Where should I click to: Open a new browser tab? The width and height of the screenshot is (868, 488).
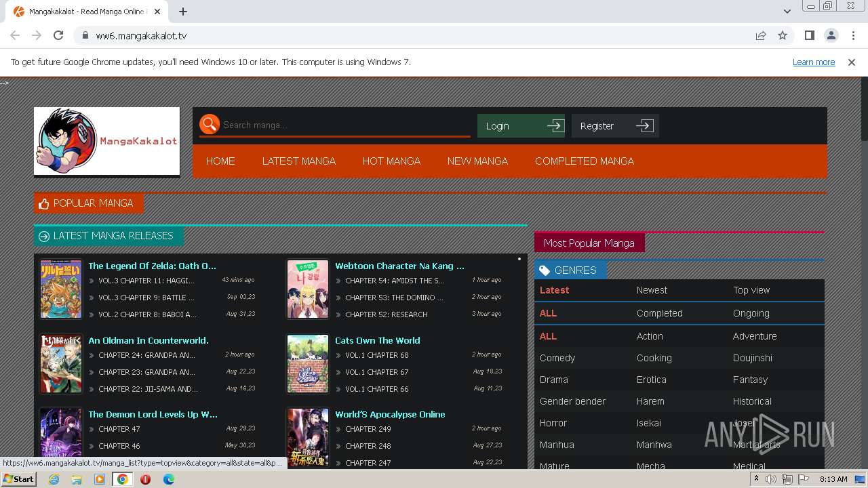coord(183,12)
